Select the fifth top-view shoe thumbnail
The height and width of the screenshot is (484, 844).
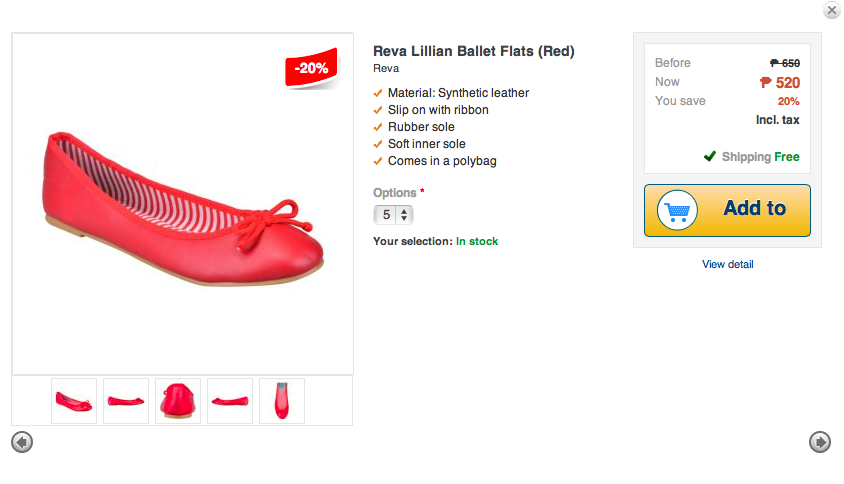[x=282, y=401]
